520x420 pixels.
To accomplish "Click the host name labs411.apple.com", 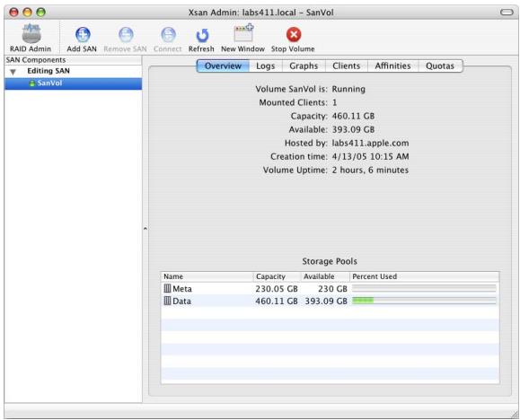I will (370, 144).
